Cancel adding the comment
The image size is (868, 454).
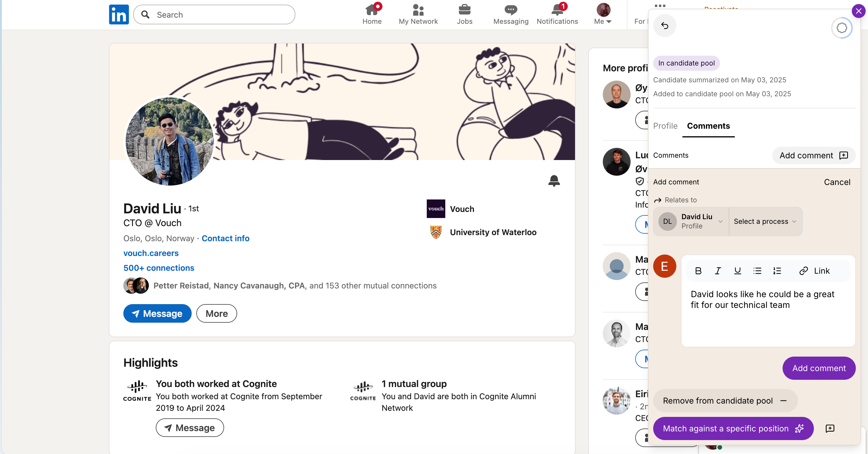(x=837, y=182)
